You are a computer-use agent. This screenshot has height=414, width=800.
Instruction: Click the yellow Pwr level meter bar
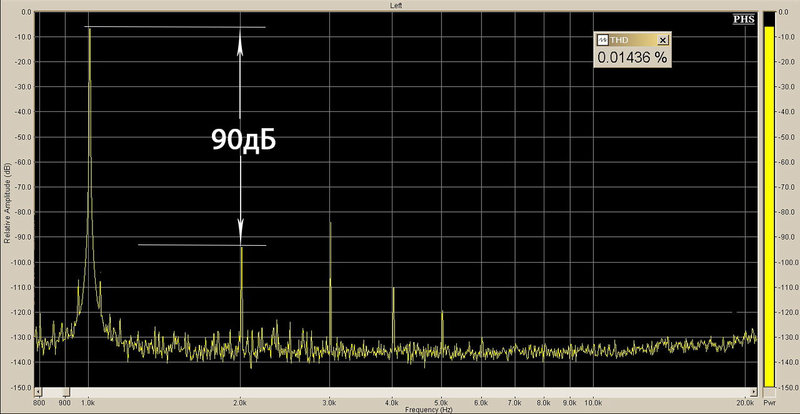(x=769, y=207)
